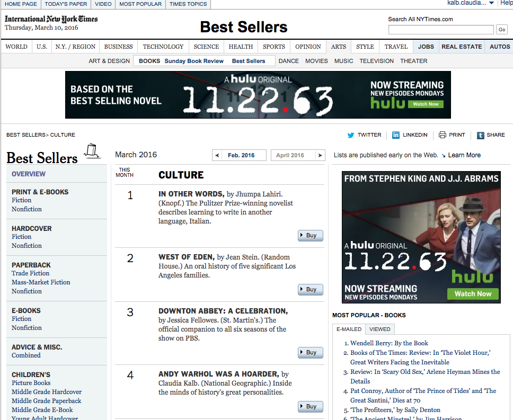The width and height of the screenshot is (513, 420).
Task: Open the SPORTS section
Action: click(274, 47)
